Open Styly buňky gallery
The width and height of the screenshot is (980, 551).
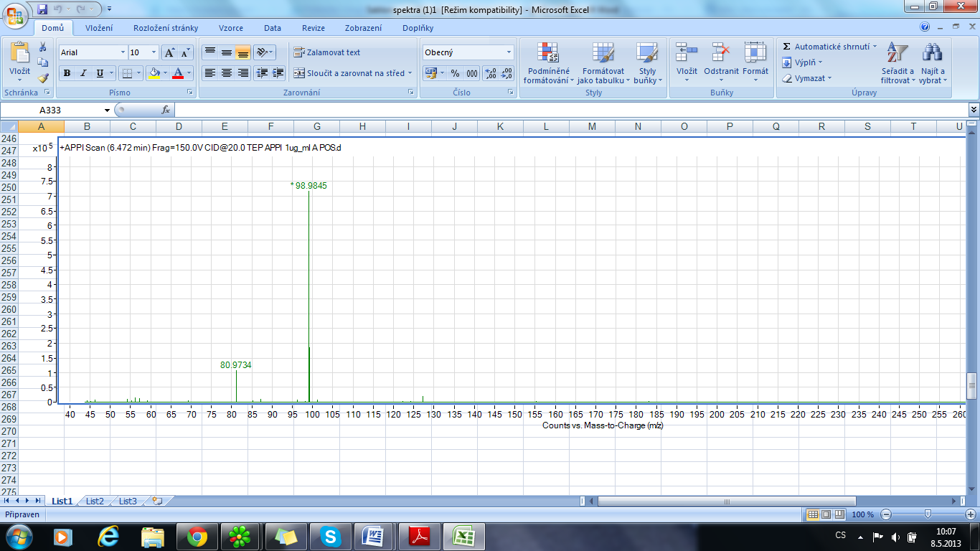[x=647, y=63]
